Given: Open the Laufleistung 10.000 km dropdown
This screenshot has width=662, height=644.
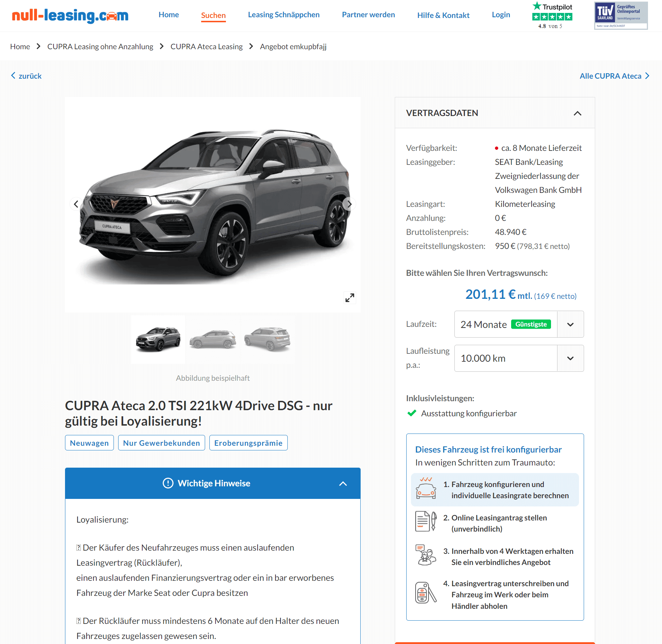Looking at the screenshot, I should 519,358.
